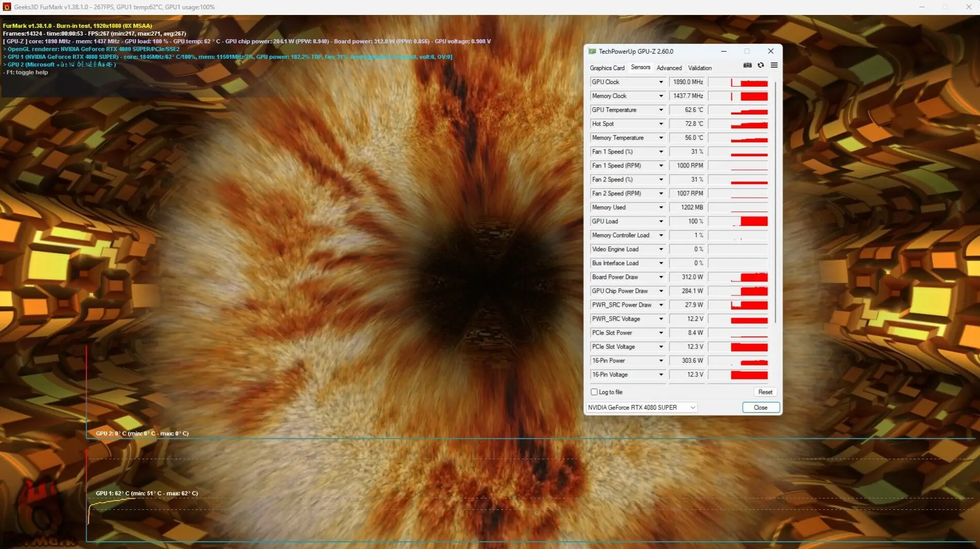Open the Advanced tab
Viewport: 980px width, 549px height.
669,68
